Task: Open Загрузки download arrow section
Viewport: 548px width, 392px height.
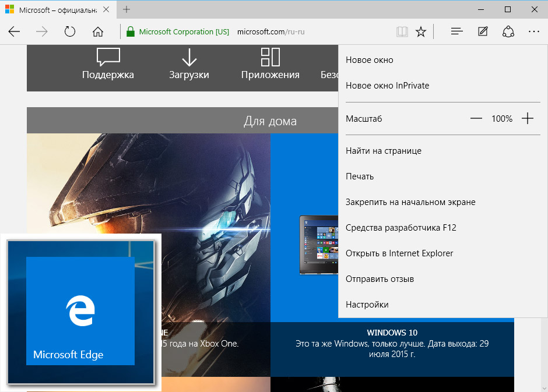Action: (x=189, y=64)
